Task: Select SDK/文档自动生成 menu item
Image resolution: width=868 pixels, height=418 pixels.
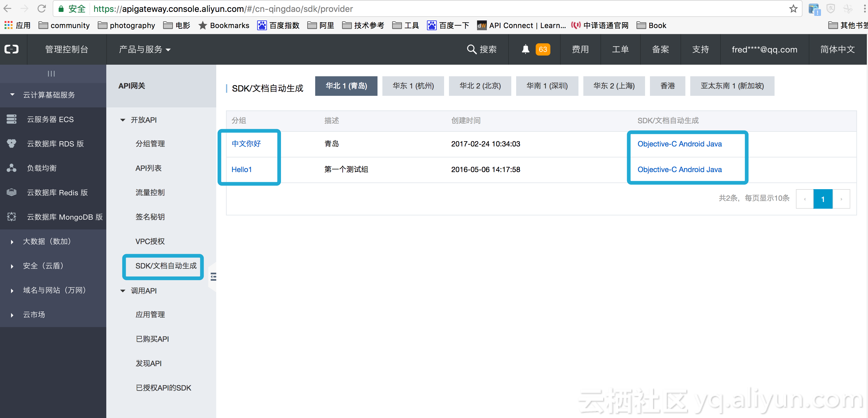Action: (x=166, y=265)
